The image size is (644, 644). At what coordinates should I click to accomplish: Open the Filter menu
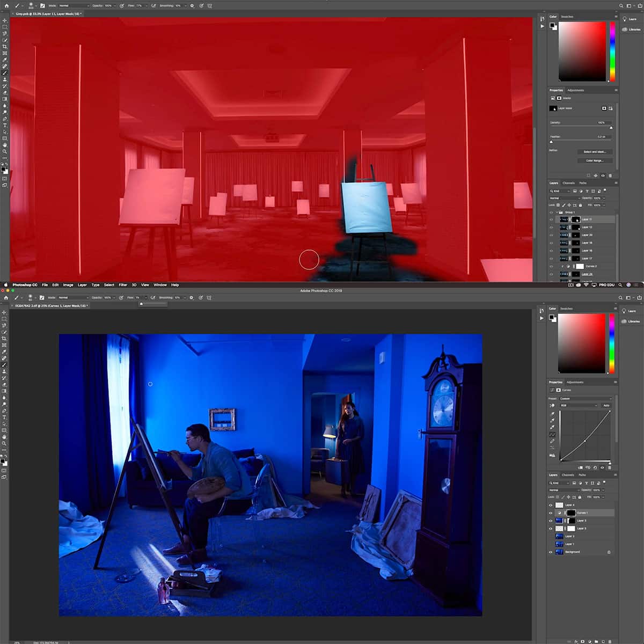point(123,285)
